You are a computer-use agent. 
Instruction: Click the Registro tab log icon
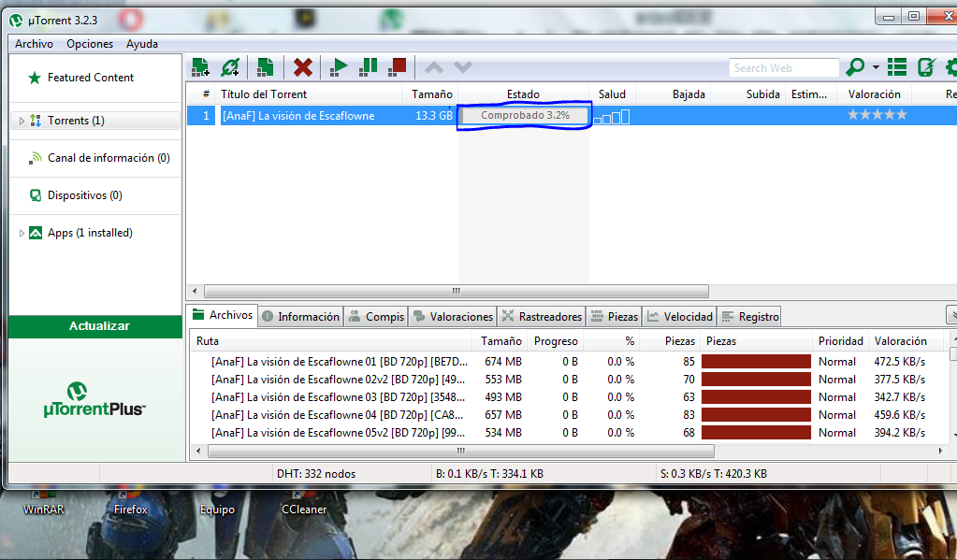tap(728, 316)
